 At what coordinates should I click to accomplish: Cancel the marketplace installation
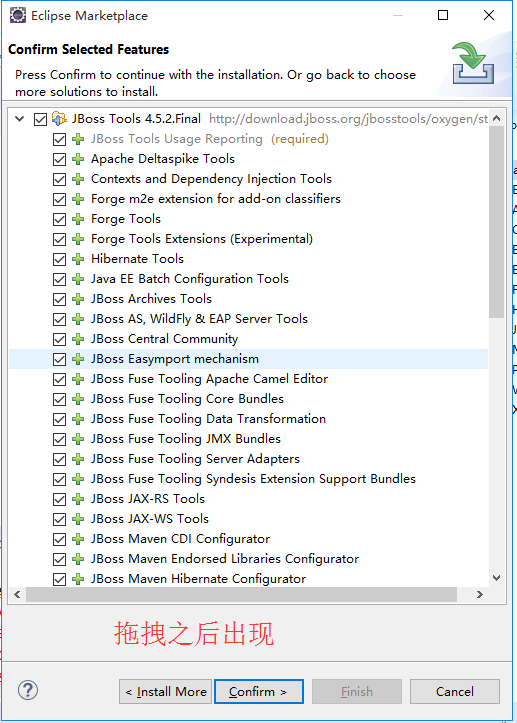coord(455,691)
